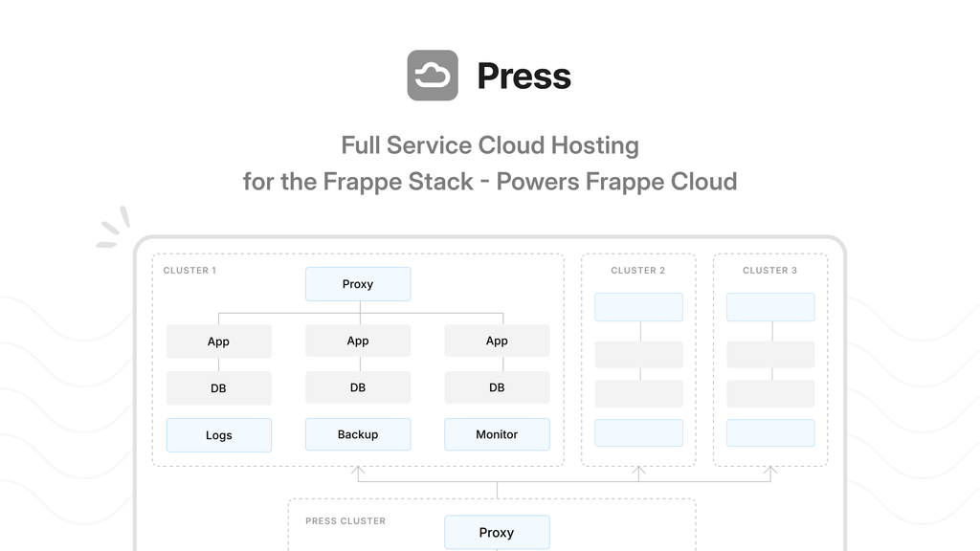
Task: Click the top placeholder box in Cluster 2
Action: click(x=638, y=306)
